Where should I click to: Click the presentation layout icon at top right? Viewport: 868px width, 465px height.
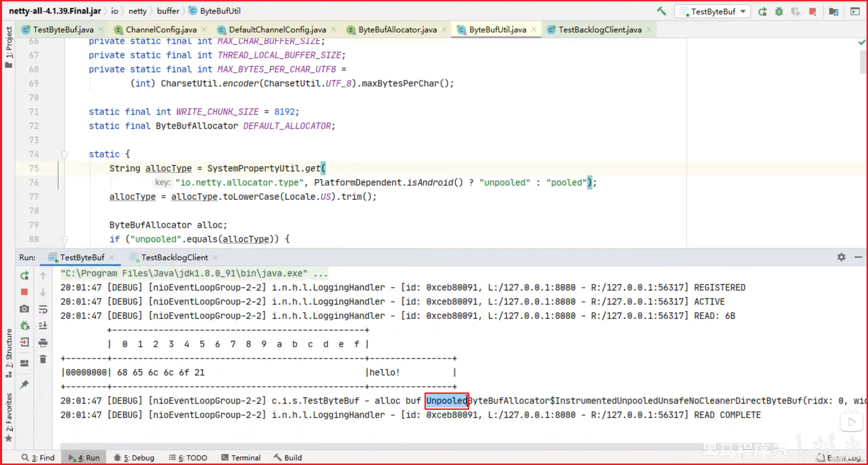(x=855, y=12)
